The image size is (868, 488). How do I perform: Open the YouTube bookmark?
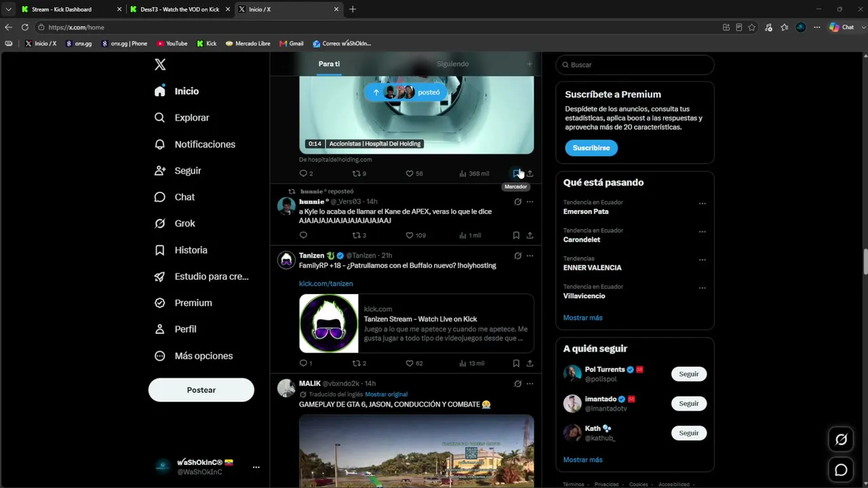point(172,43)
